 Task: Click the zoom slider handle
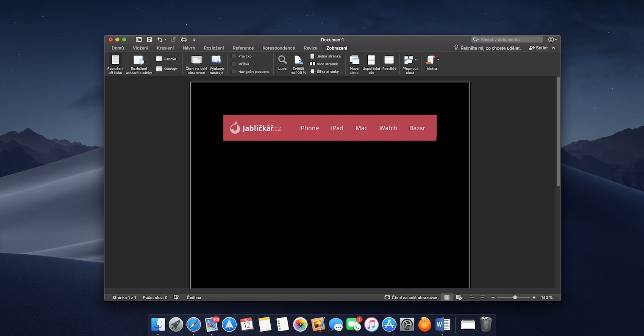[515, 297]
